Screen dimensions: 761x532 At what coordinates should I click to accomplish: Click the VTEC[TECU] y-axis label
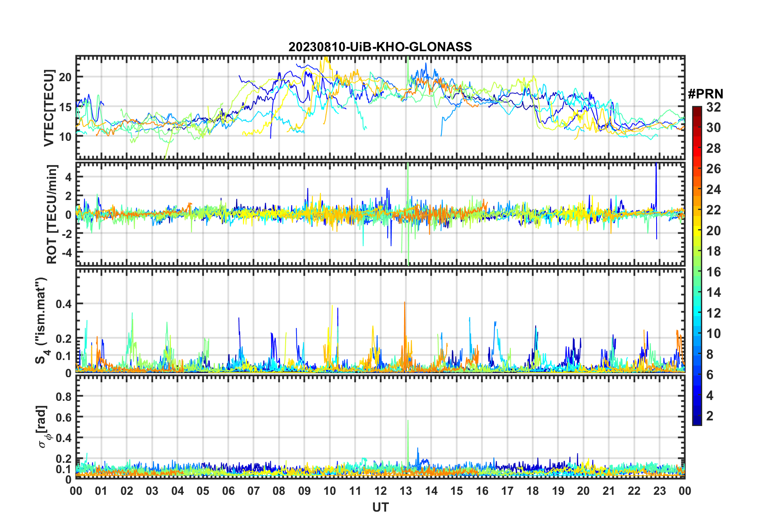tap(49, 108)
